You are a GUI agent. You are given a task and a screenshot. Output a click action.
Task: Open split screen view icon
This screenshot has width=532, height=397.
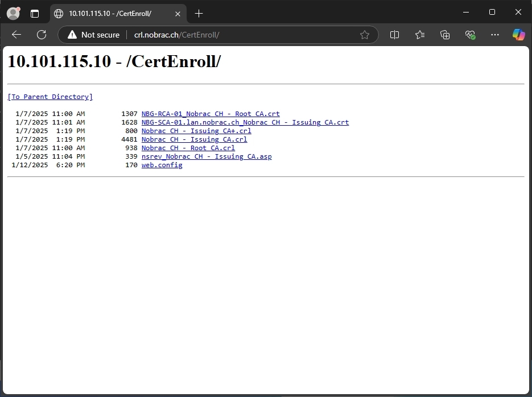tap(394, 35)
